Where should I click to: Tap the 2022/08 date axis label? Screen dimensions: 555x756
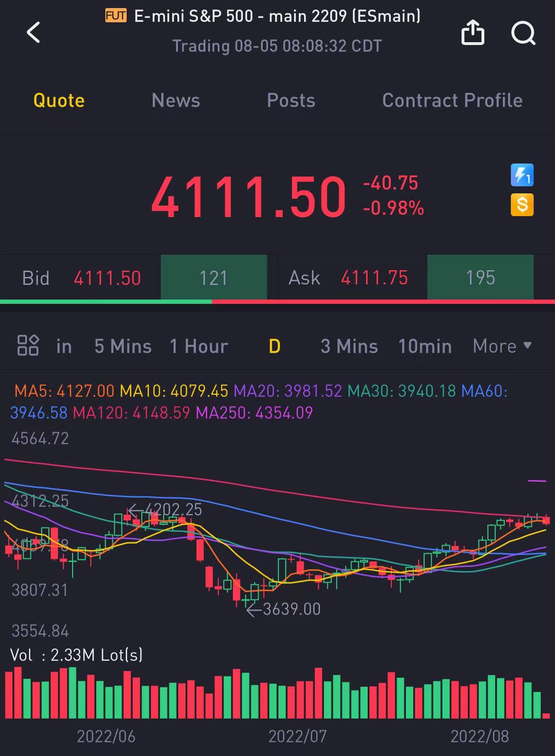(480, 736)
